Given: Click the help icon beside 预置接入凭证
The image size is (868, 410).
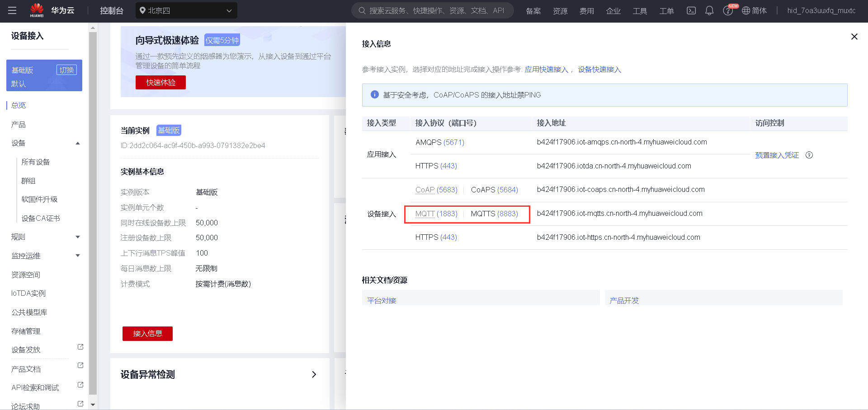Looking at the screenshot, I should pos(809,155).
